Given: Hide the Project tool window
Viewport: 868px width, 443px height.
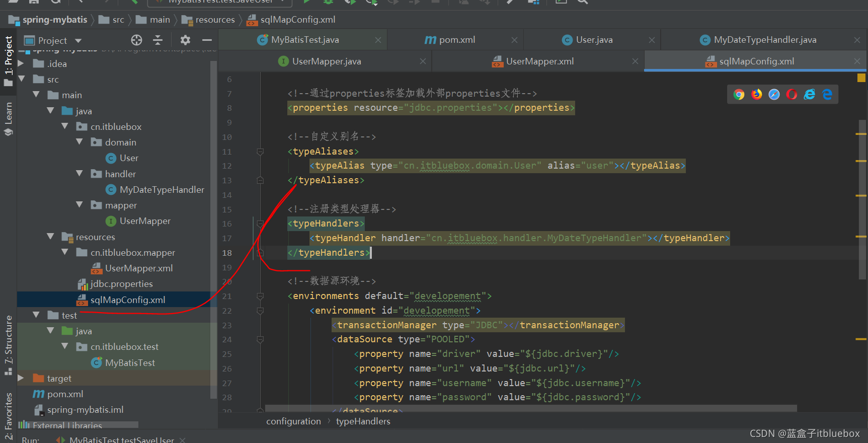Looking at the screenshot, I should [x=207, y=40].
